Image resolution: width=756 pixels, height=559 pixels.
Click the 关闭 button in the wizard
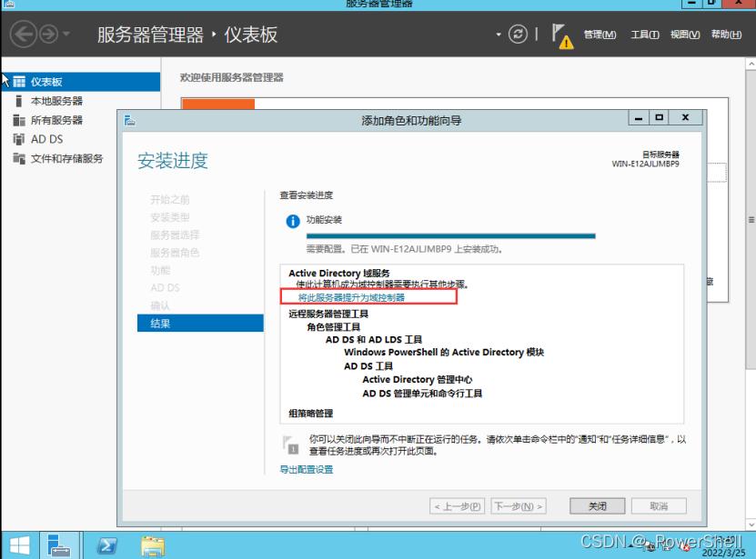598,506
